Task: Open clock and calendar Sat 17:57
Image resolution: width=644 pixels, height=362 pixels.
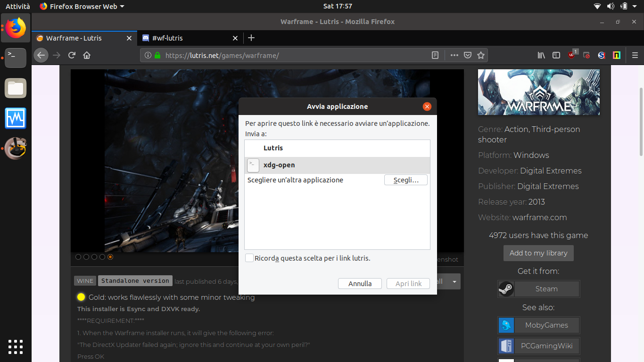Action: [x=338, y=6]
